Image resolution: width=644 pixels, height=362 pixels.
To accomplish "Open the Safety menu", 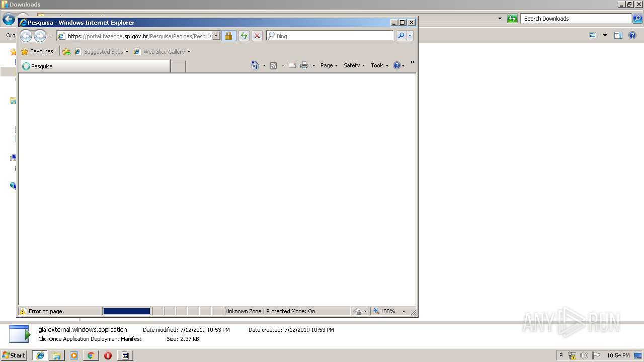I will point(354,65).
